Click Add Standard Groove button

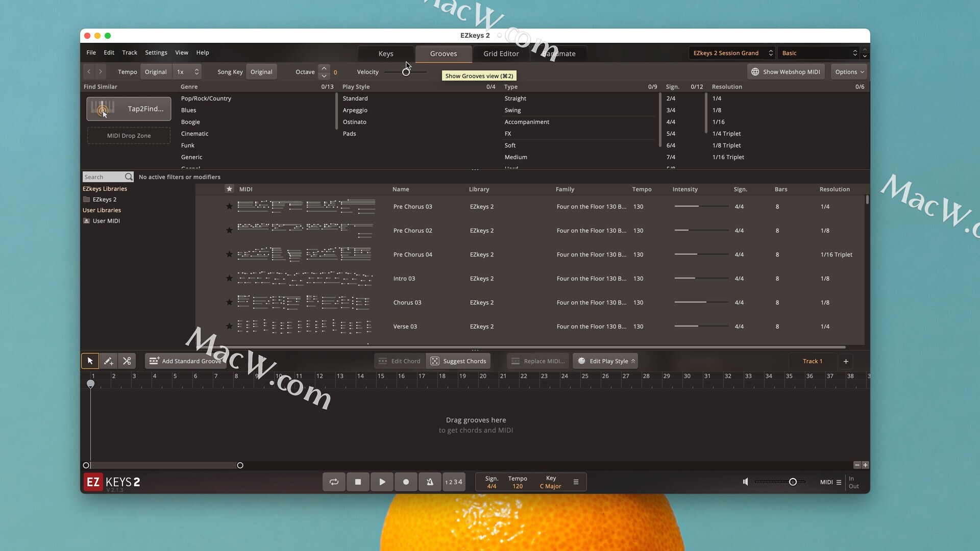[x=185, y=361]
